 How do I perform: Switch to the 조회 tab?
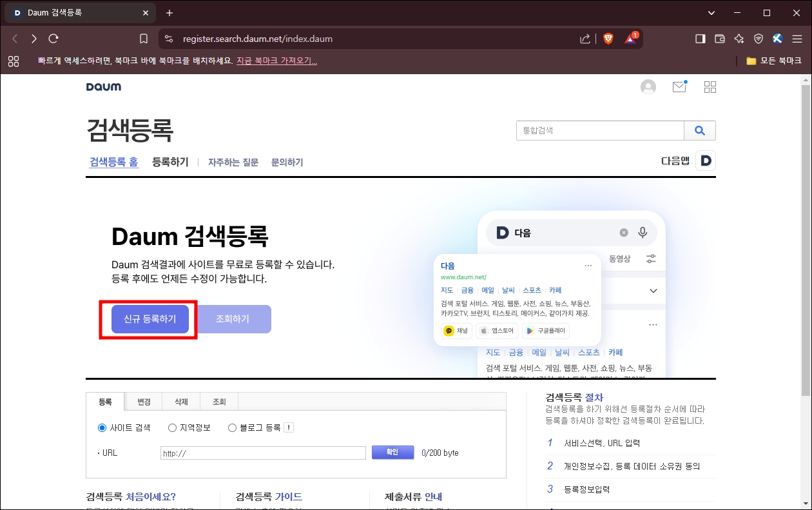click(x=219, y=402)
